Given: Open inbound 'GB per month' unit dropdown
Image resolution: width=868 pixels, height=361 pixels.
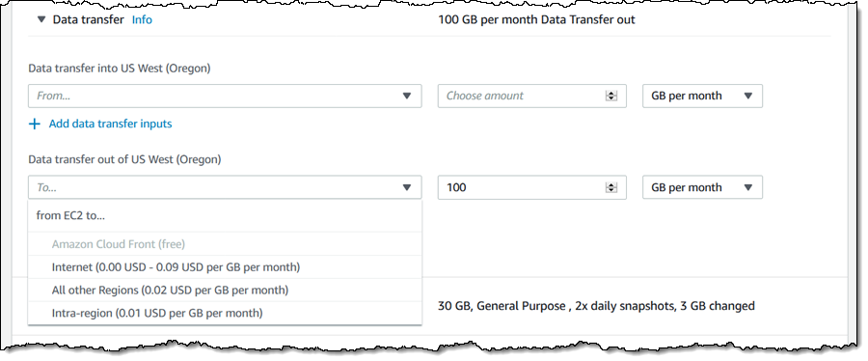Looking at the screenshot, I should [x=702, y=96].
